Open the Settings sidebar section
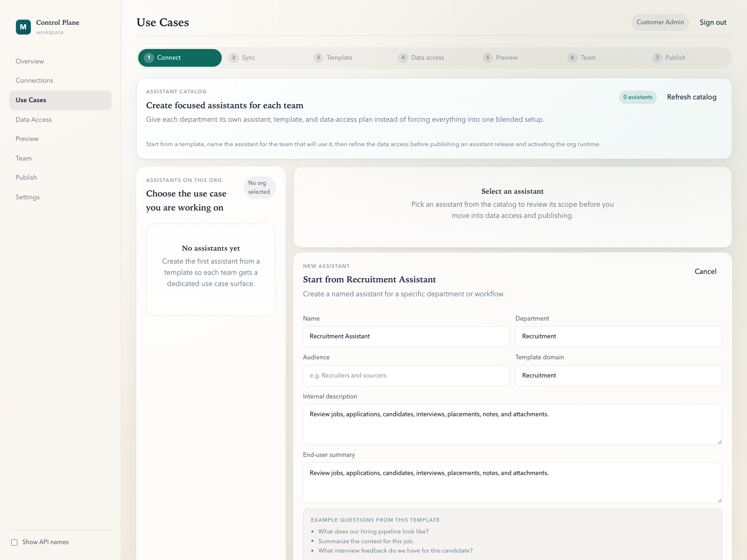 coord(28,197)
